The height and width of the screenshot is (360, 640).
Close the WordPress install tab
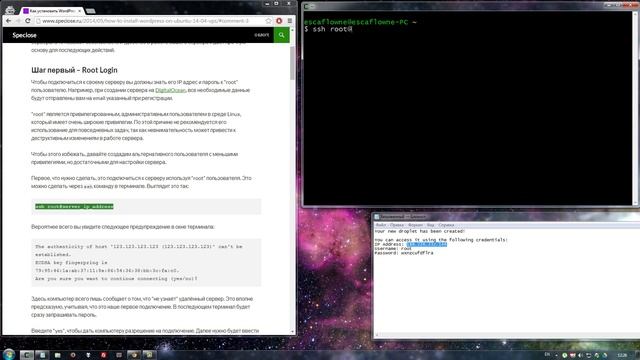tap(79, 11)
